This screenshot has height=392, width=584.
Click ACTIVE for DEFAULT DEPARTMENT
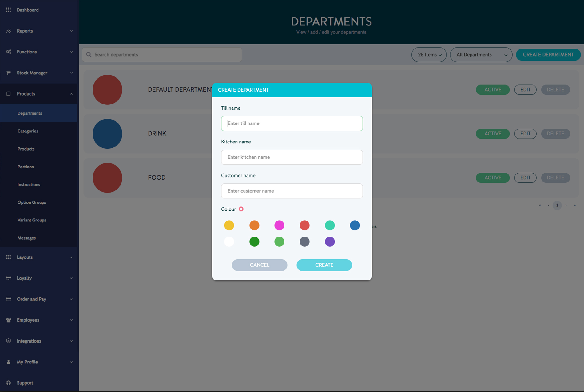tap(493, 90)
